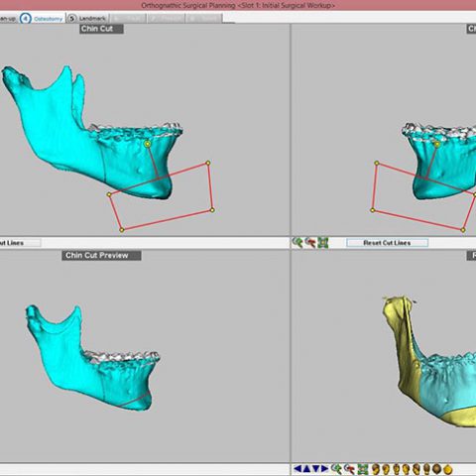Click top-right corner handle of left cut rectangle
The image size is (476, 476).
coord(208,163)
